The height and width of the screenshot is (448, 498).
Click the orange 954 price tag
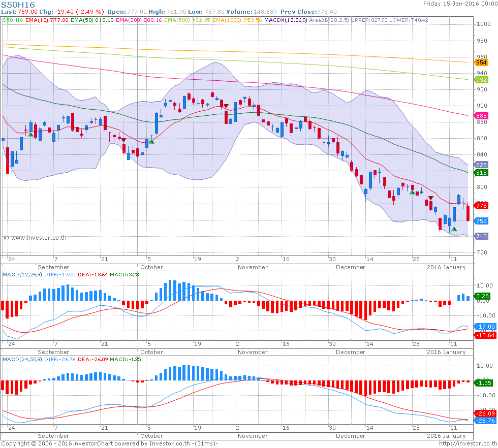tap(481, 63)
